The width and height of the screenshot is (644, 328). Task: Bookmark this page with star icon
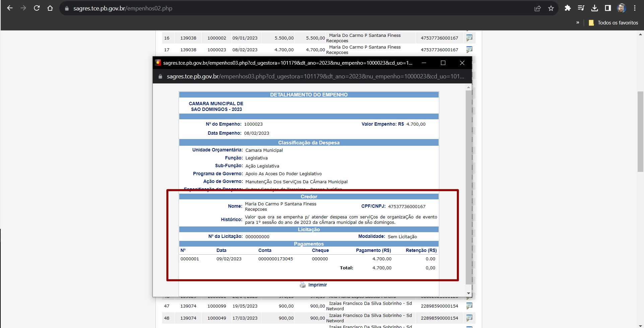[551, 8]
